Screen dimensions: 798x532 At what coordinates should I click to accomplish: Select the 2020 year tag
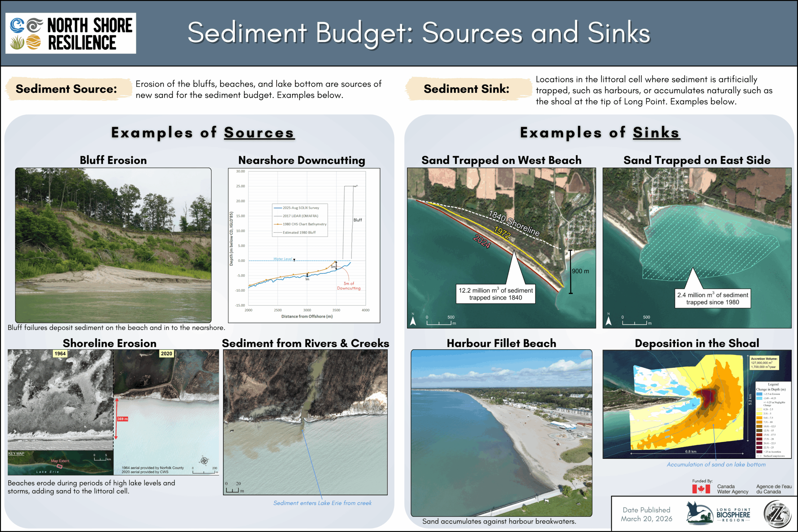coord(166,353)
